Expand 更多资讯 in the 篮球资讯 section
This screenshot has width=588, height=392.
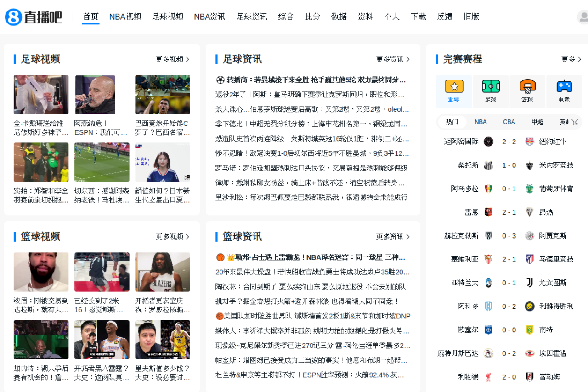pos(393,237)
